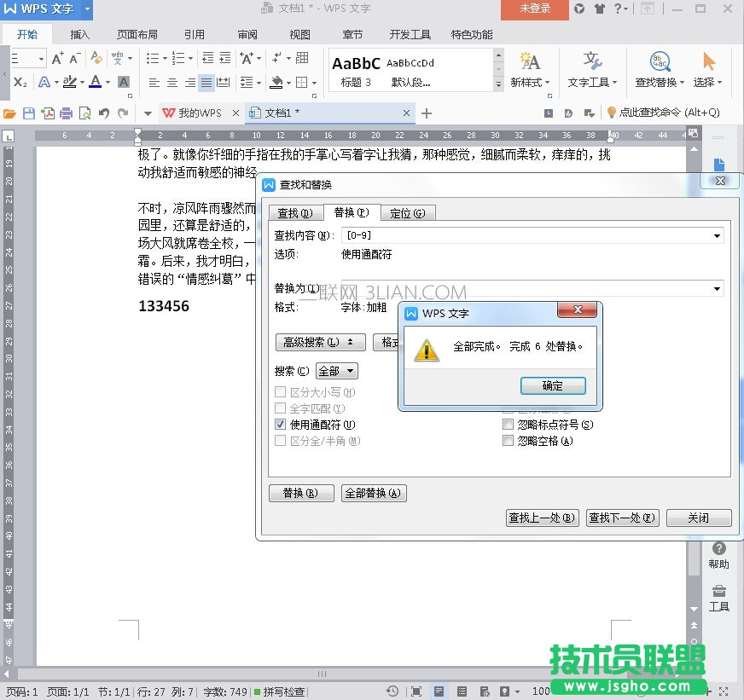Click the save icon in quick toolbar

tap(29, 113)
